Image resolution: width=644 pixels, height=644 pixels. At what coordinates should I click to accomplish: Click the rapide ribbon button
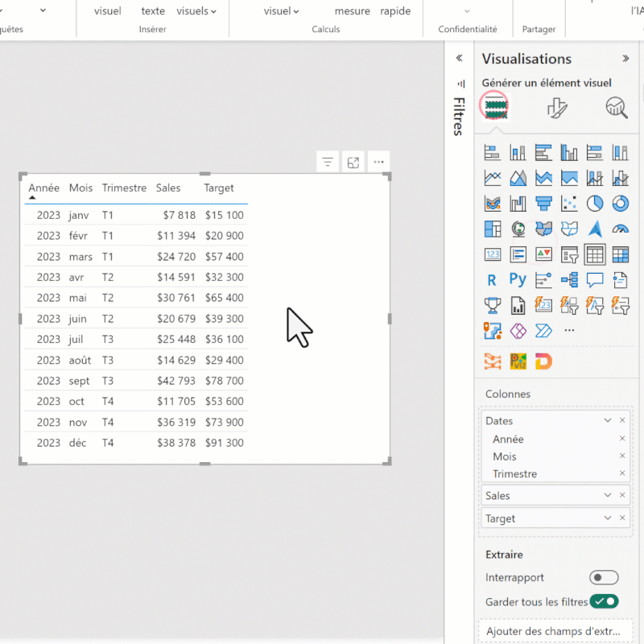(x=395, y=11)
